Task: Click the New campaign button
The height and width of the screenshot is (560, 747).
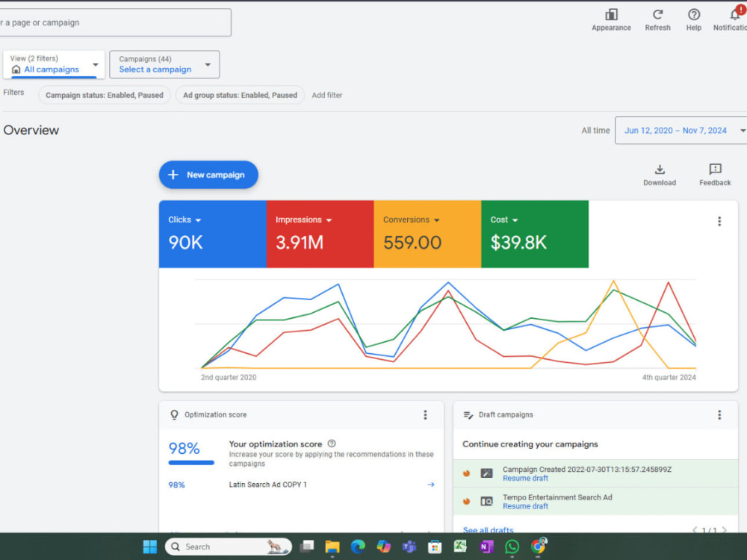Action: 208,175
